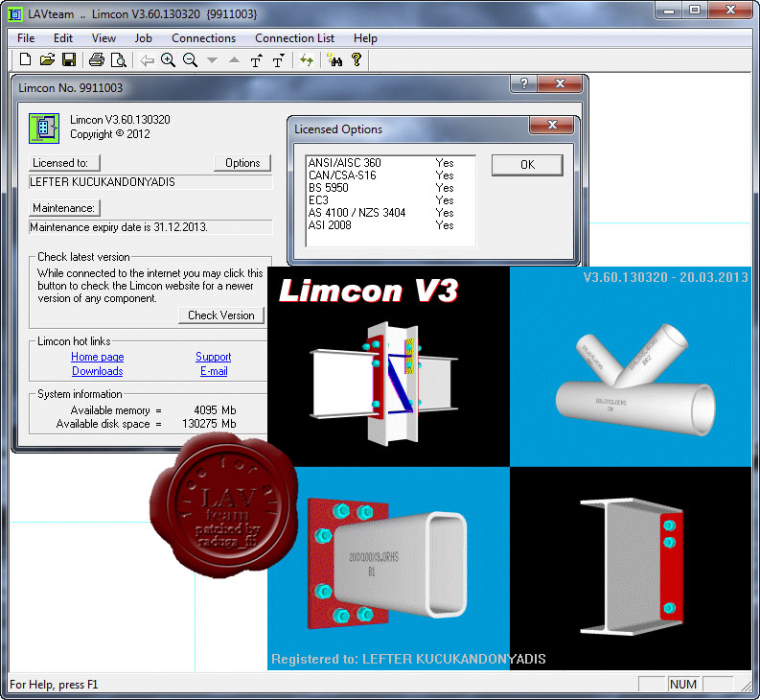Click the Options button
The image size is (760, 700).
tap(242, 163)
